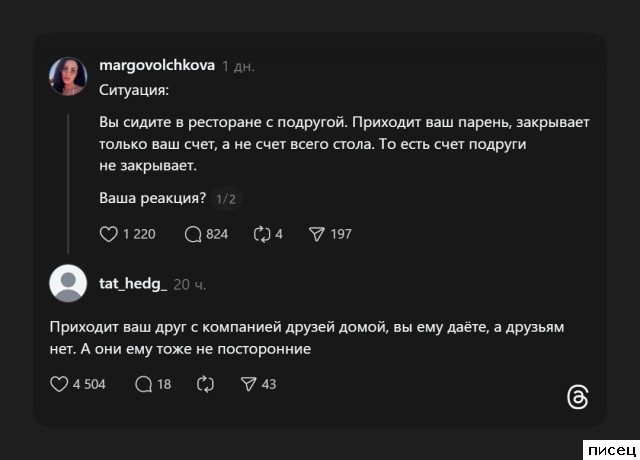The image size is (640, 460).
Task: Open the 18 comments on tat_hedg_'s reply
Action: coord(143,384)
